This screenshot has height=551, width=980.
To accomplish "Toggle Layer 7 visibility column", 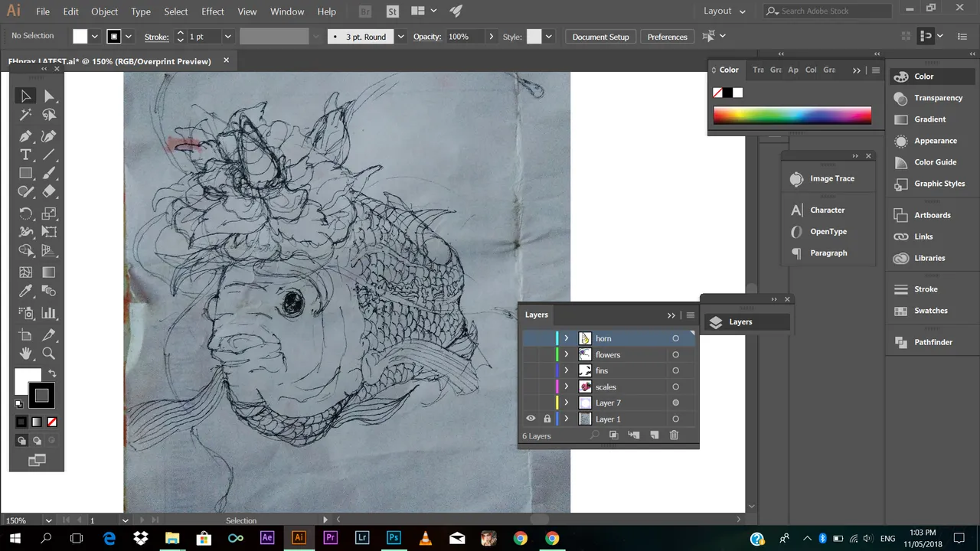I will point(530,403).
